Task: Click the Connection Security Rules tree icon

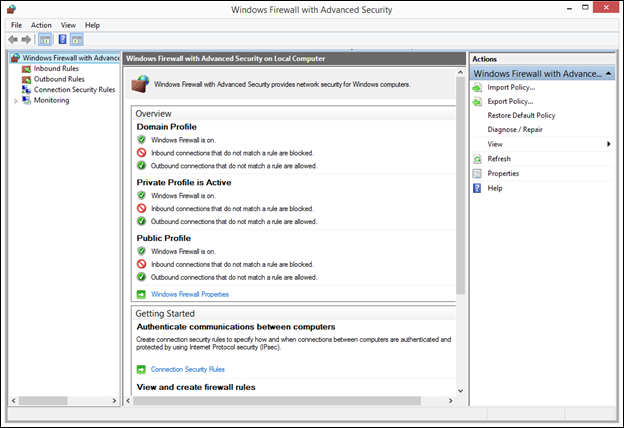Action: pos(26,90)
